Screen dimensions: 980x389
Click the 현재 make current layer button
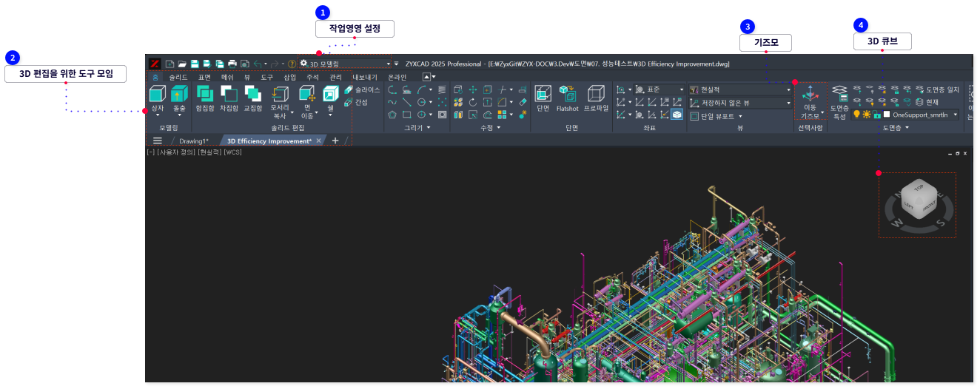pyautogui.click(x=926, y=102)
